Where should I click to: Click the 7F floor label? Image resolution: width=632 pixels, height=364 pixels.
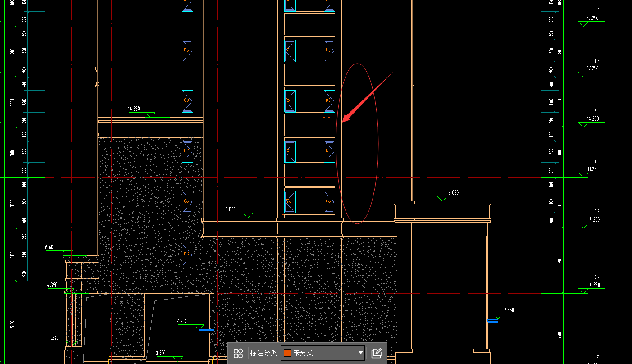(597, 10)
